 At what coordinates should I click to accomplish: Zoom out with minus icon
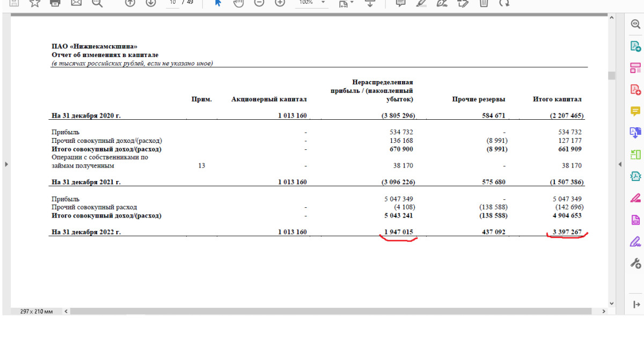click(x=259, y=3)
